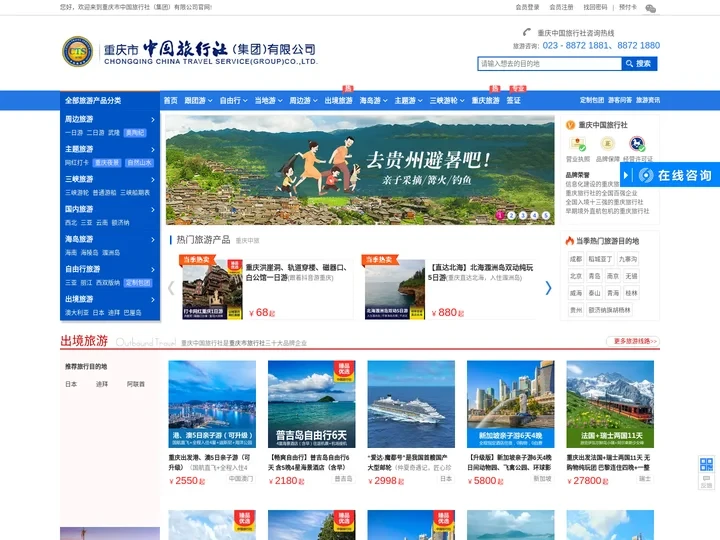Click the QR code icon on right edge
The image size is (720, 540).
pyautogui.click(x=706, y=464)
